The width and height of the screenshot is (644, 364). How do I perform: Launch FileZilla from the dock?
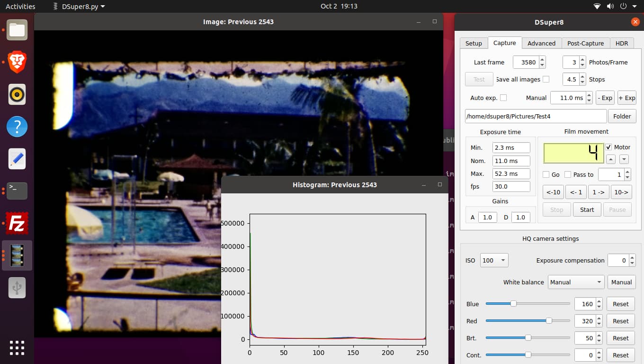(17, 223)
